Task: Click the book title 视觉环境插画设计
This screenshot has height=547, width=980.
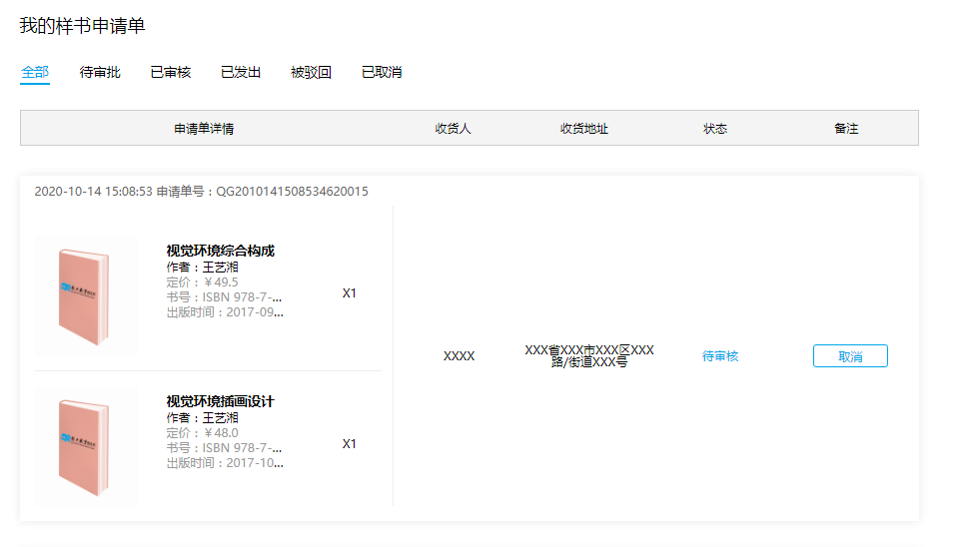Action: tap(220, 401)
